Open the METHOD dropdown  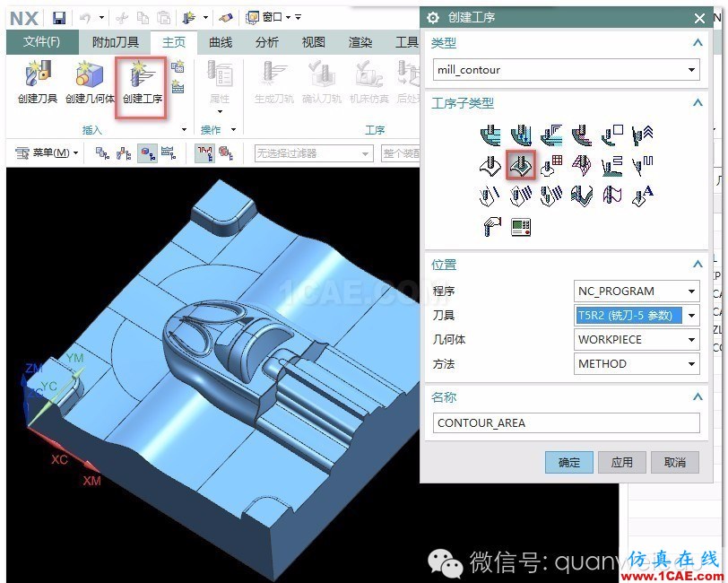click(x=691, y=364)
